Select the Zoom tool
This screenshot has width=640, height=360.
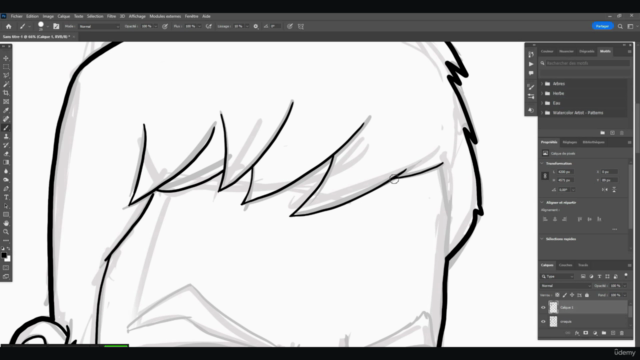click(x=6, y=232)
